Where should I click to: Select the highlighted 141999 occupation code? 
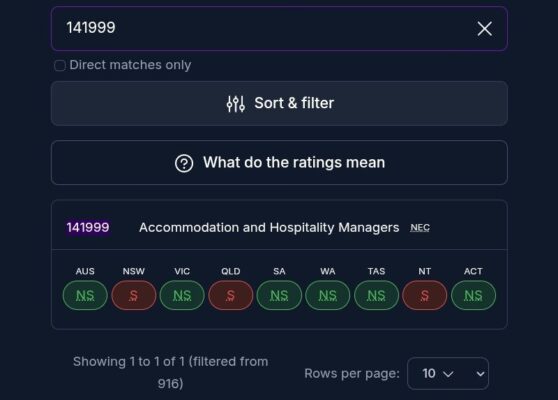pos(88,227)
